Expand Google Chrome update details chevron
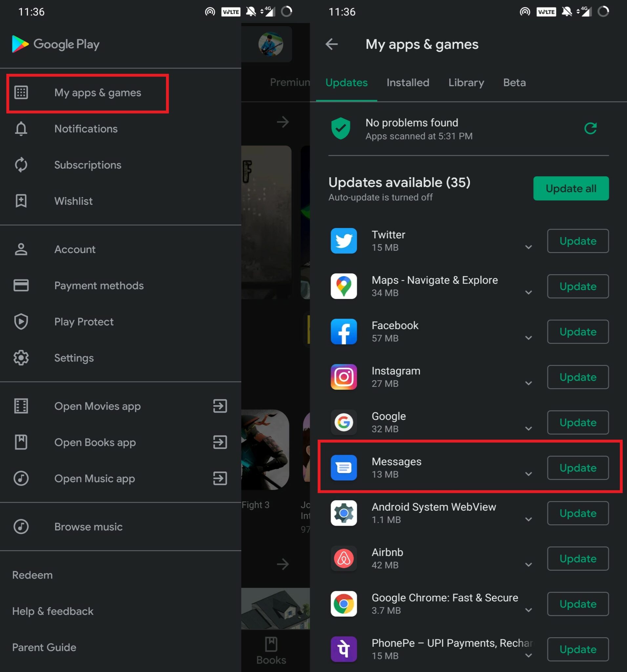This screenshot has width=627, height=672. [x=529, y=610]
